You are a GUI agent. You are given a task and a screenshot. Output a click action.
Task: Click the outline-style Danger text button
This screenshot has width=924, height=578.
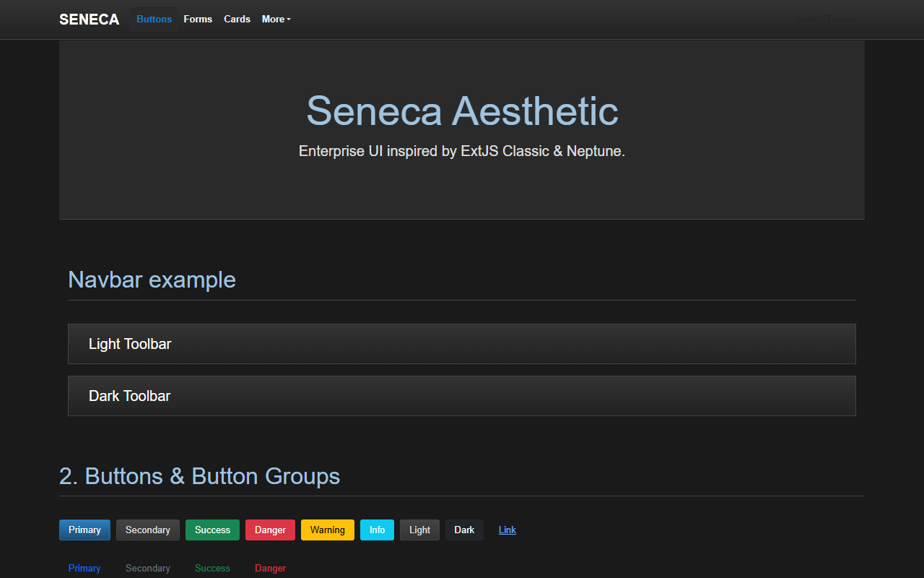[x=270, y=569]
